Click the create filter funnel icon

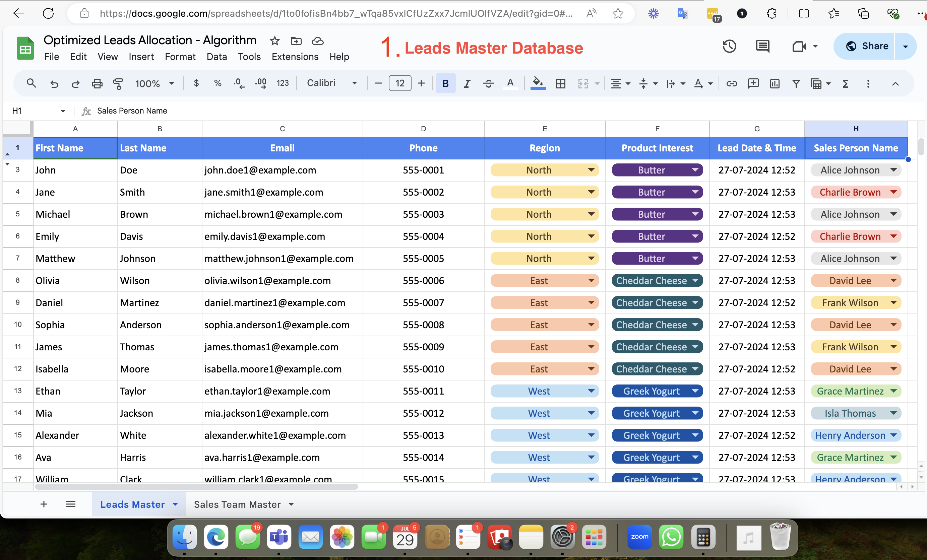pos(796,83)
